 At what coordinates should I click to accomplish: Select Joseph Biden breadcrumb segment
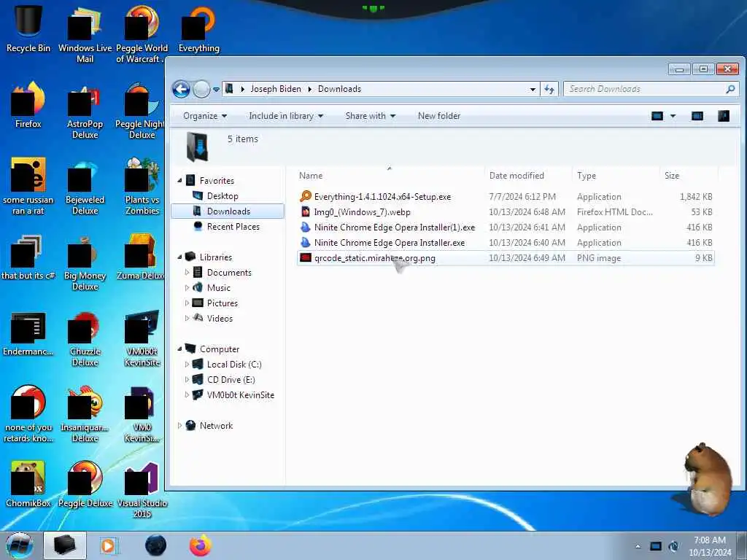coord(275,89)
